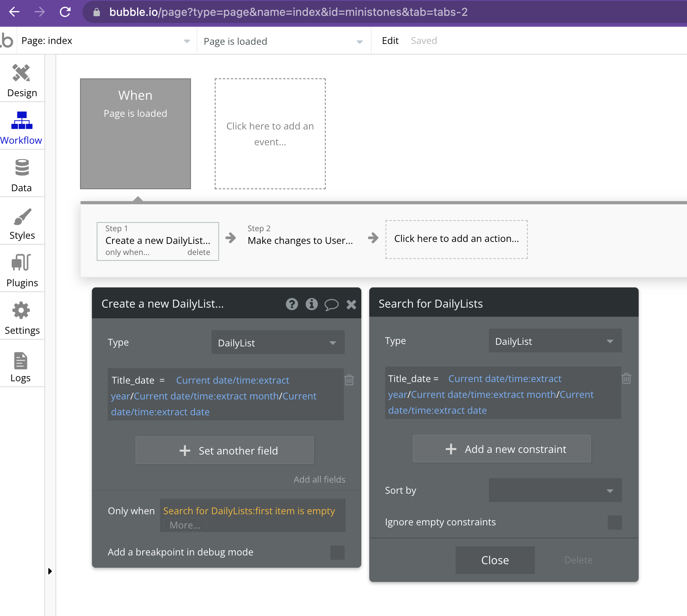
Task: Open the Design tab
Action: 22,80
